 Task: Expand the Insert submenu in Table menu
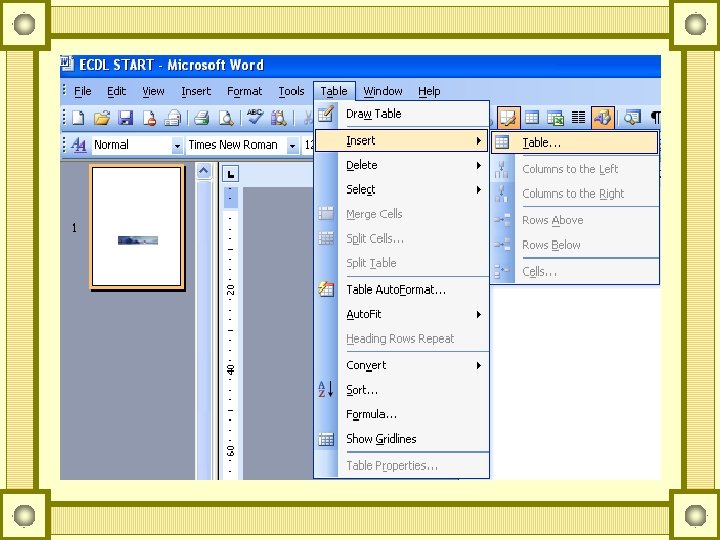[x=401, y=141]
